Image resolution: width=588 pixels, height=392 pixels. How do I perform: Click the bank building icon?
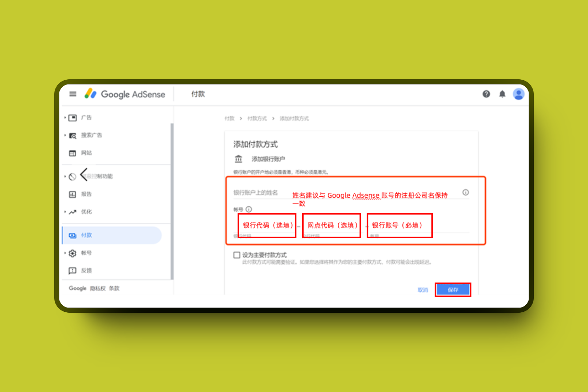coord(238,159)
